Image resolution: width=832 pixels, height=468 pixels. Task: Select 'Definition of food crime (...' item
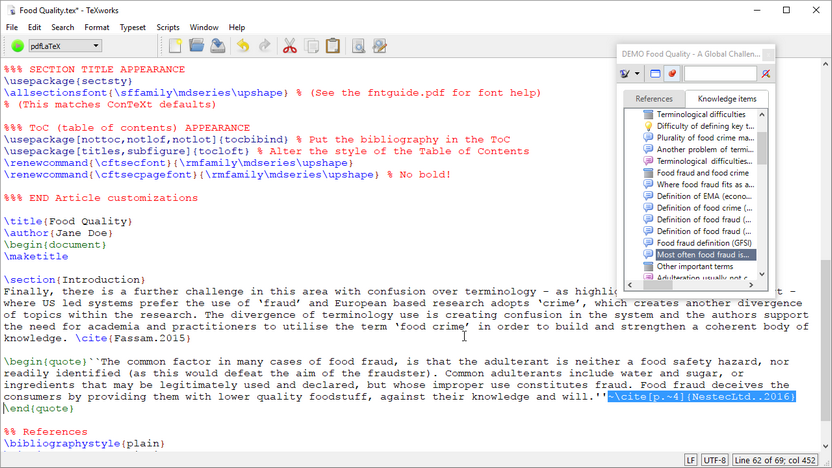704,207
